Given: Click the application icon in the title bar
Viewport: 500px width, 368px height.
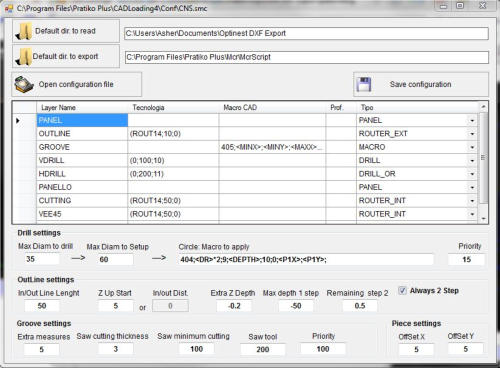Looking at the screenshot, I should (9, 8).
